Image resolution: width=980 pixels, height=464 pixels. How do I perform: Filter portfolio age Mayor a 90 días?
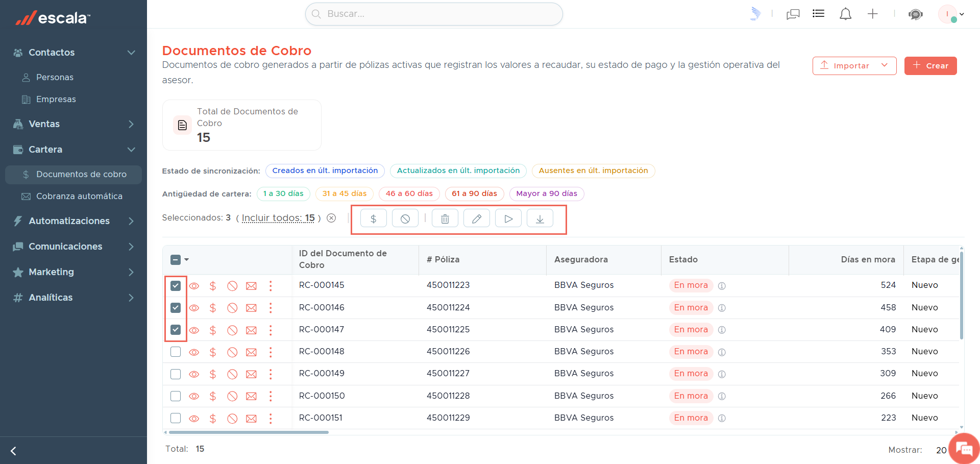coord(547,193)
